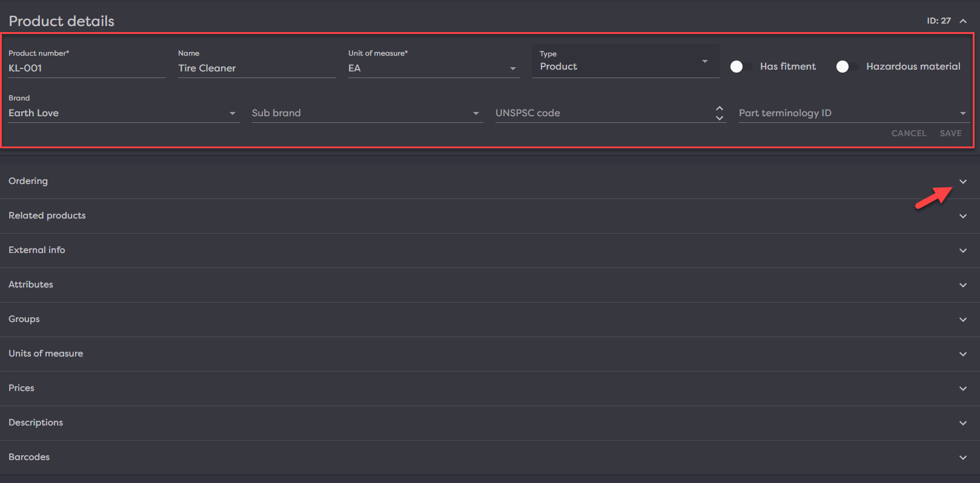Viewport: 980px width, 483px height.
Task: Expand the External info section chevron
Action: [963, 251]
